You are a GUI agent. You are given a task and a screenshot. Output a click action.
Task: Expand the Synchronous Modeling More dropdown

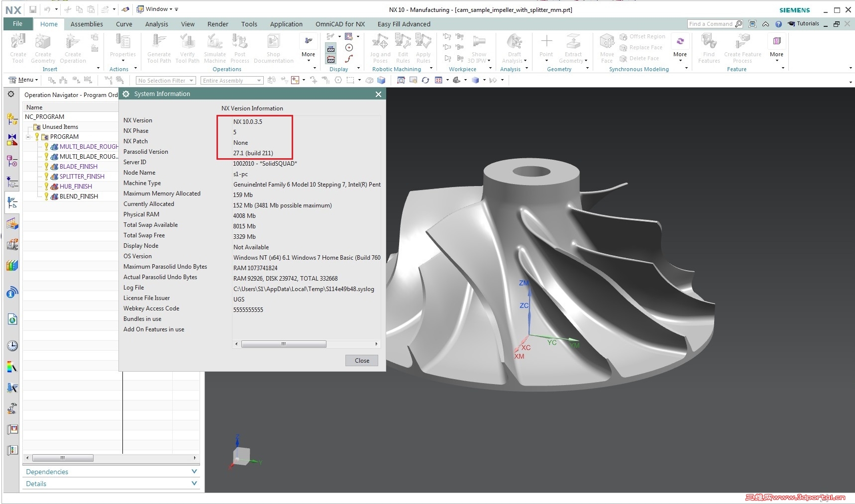[x=680, y=48]
